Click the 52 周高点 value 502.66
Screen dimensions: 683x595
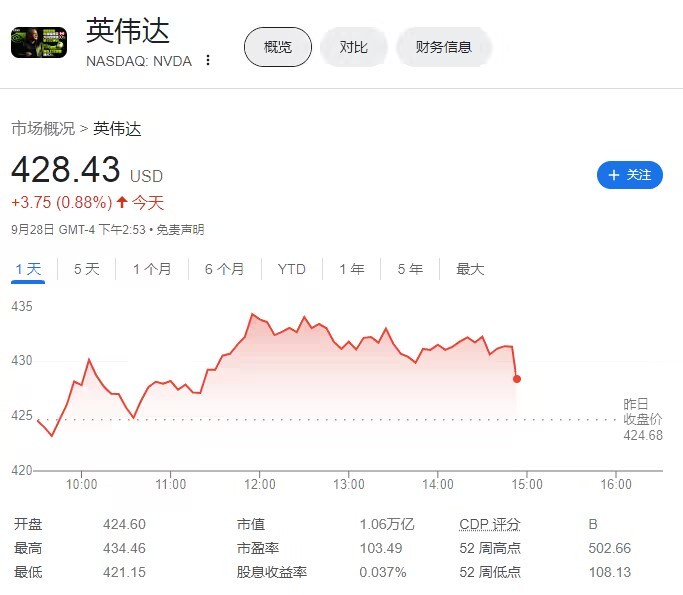coord(609,548)
